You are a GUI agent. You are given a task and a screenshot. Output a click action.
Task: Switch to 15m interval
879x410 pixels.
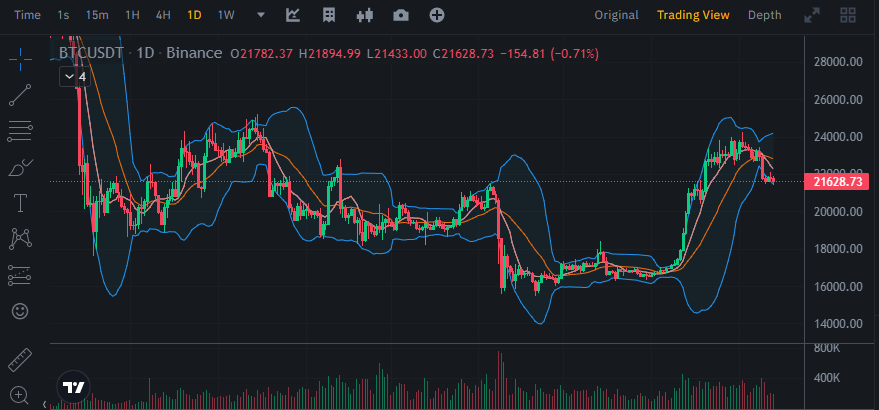[97, 15]
